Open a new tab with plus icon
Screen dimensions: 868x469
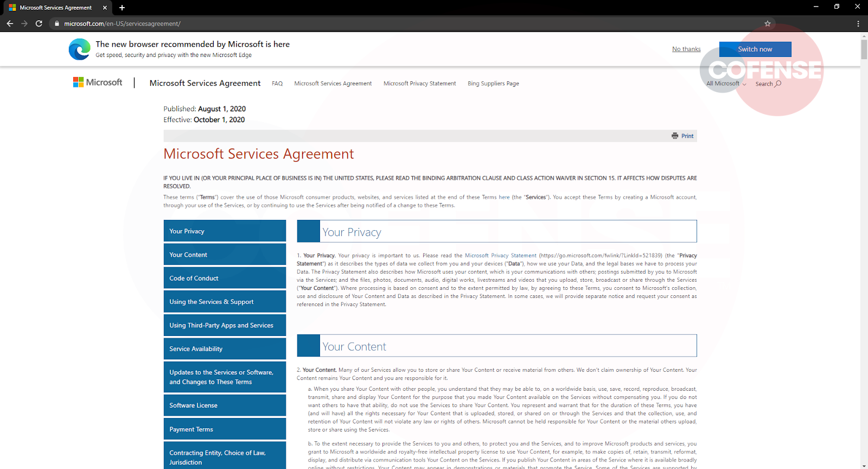122,8
